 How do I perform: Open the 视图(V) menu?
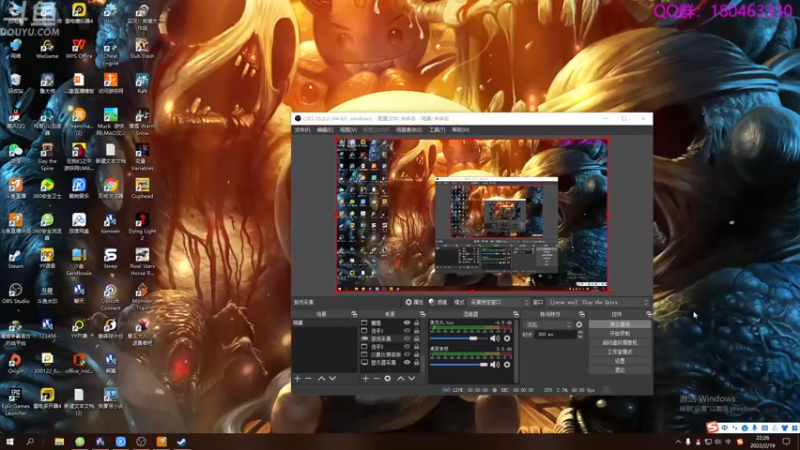pos(347,130)
